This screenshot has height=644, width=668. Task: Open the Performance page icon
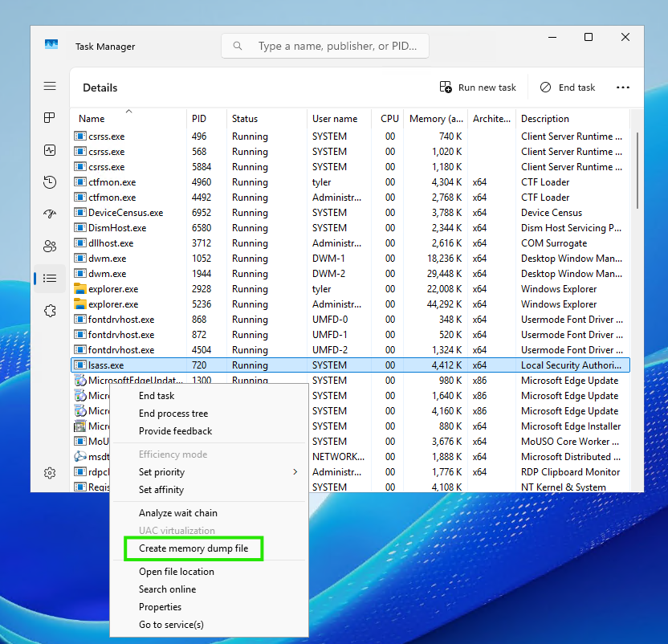pyautogui.click(x=50, y=150)
